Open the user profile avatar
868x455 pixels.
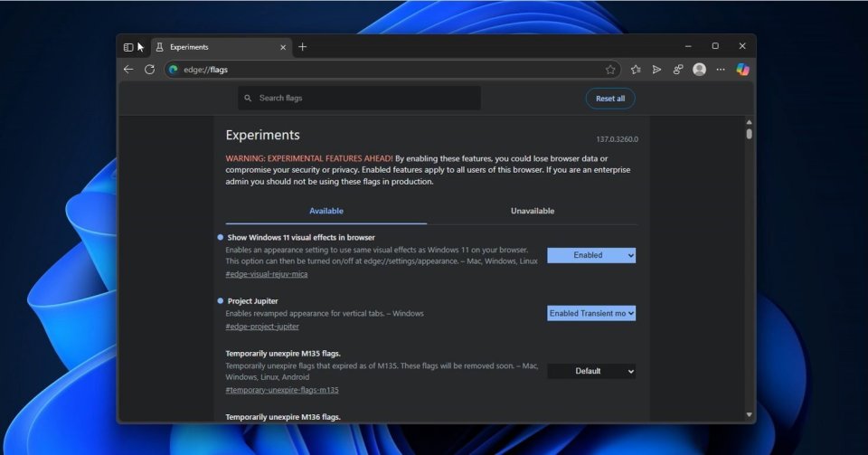[x=699, y=69]
